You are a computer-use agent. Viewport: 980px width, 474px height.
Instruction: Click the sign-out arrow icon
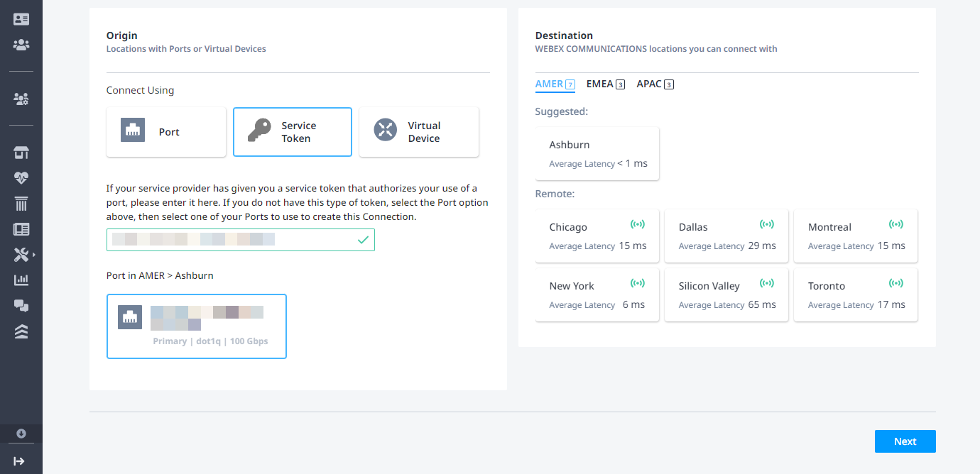20,461
